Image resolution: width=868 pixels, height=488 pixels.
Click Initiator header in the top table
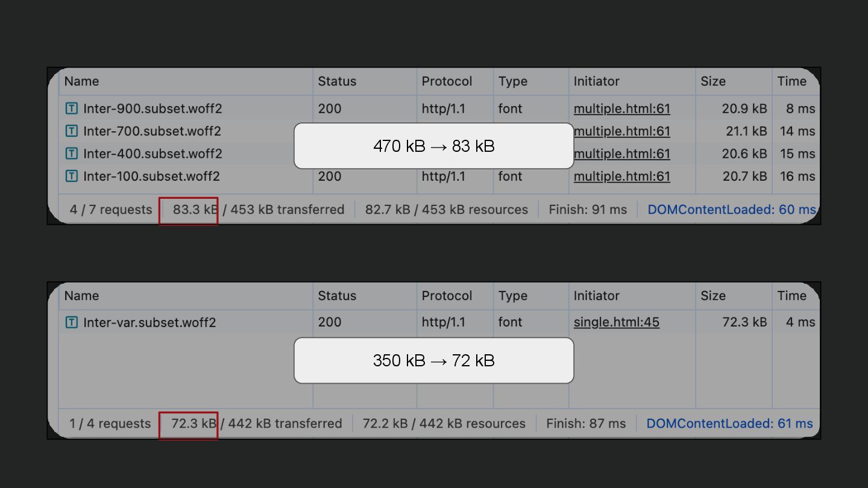click(x=596, y=81)
